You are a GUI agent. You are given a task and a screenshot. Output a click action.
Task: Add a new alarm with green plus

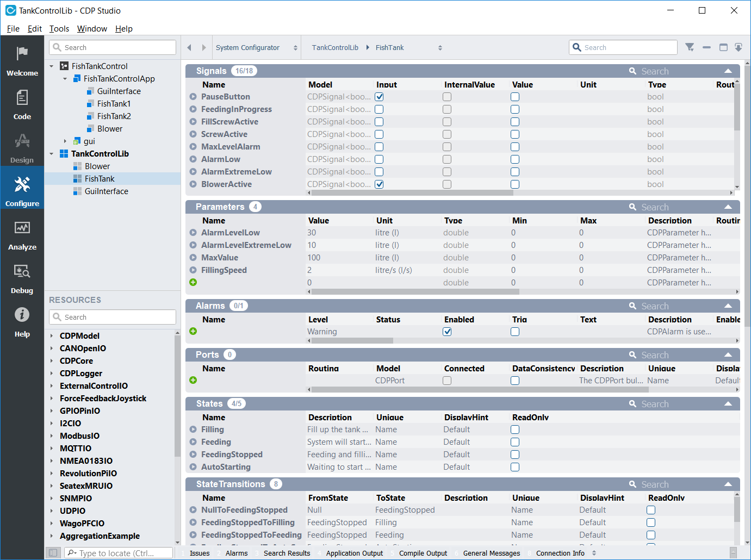(x=193, y=331)
